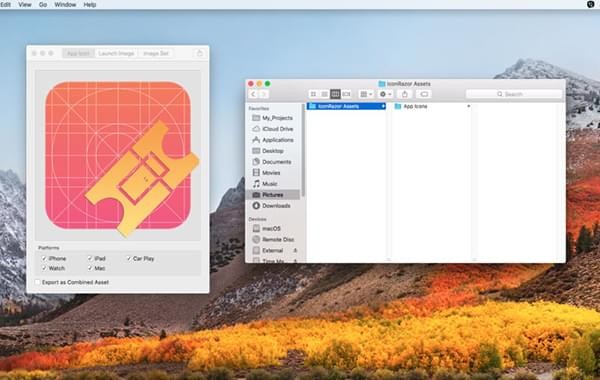The height and width of the screenshot is (380, 600).
Task: Switch to the Image Set tab
Action: point(156,53)
